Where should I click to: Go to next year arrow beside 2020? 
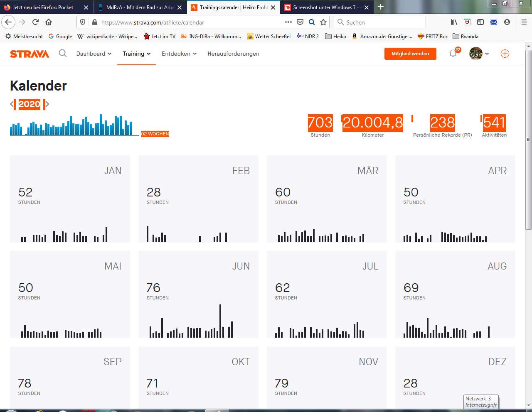point(47,104)
